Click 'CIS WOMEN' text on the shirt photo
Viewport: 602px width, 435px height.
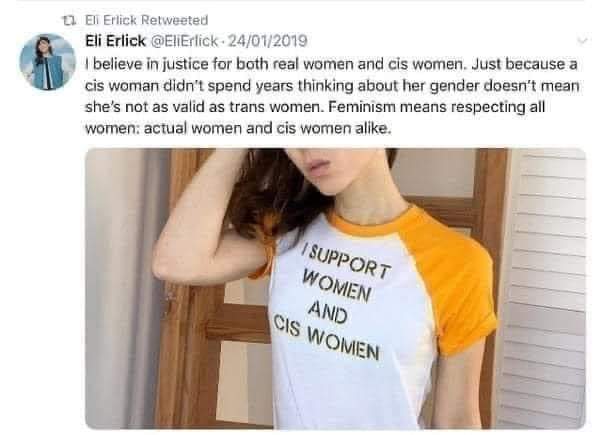(326, 337)
